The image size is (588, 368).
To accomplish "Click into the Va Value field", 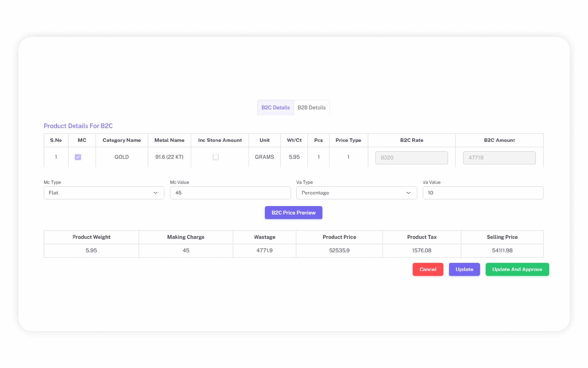I will pos(483,193).
